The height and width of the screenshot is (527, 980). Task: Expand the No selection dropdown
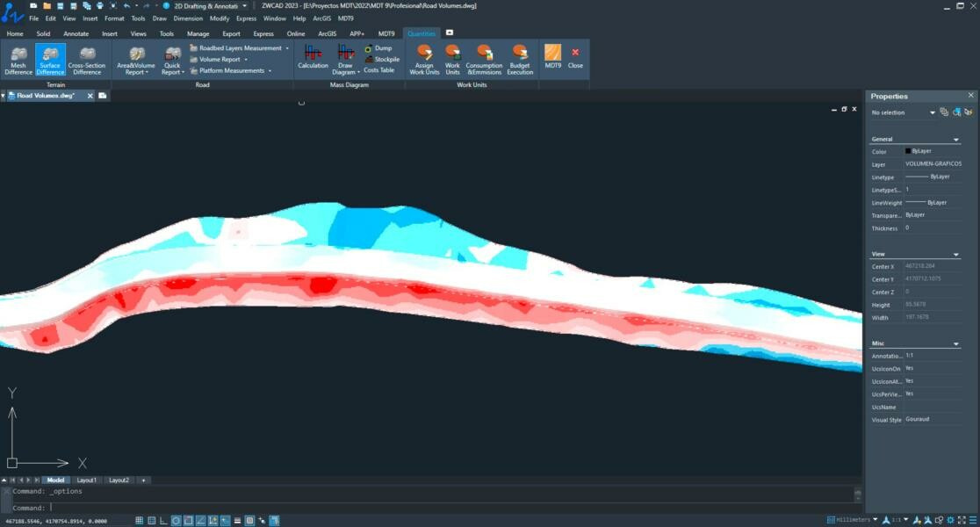pos(933,112)
